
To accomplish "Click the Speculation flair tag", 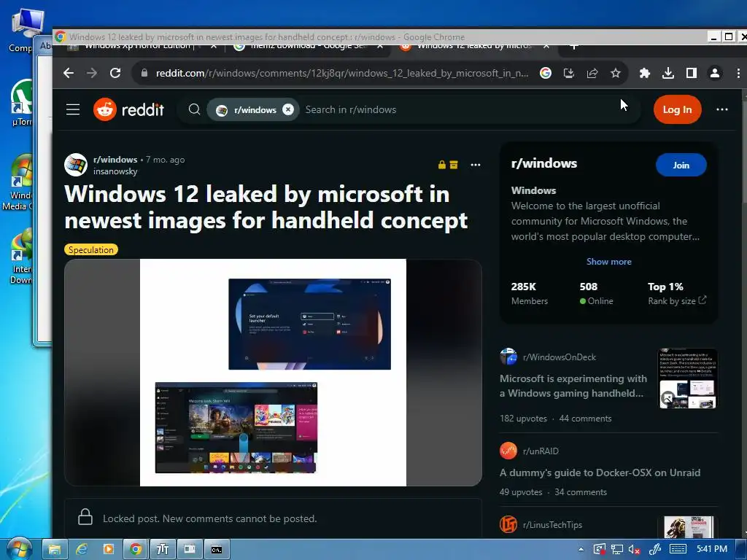I will (x=91, y=249).
